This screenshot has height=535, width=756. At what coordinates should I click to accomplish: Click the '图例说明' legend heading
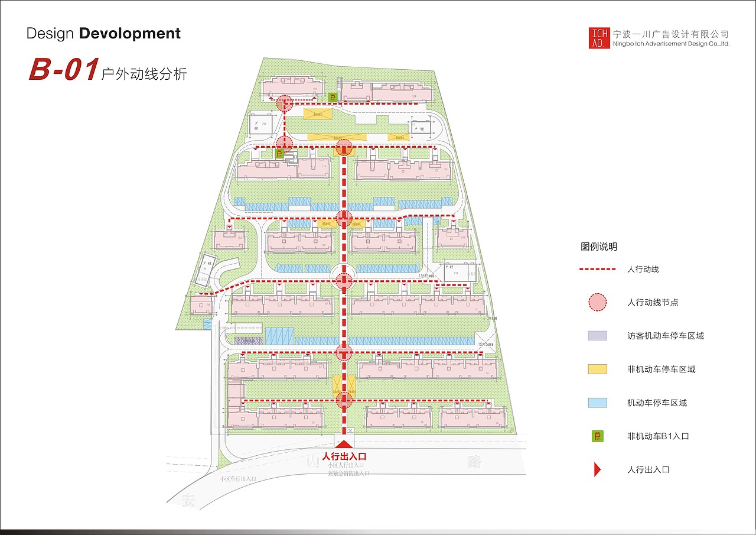(x=599, y=247)
